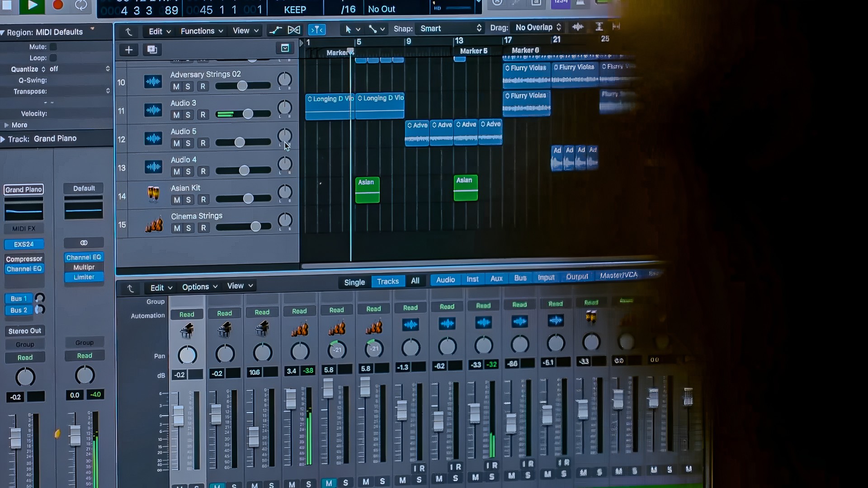This screenshot has height=488, width=868.
Task: Enable the Loop checkbox in Region inspector
Action: pos(53,58)
